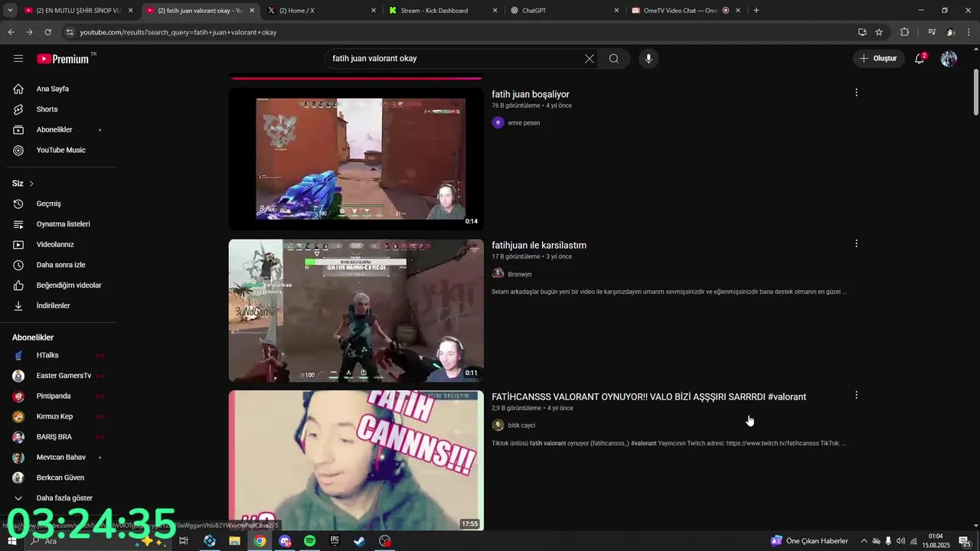Open Steam from the taskbar
This screenshot has width=980, height=551.
(359, 541)
